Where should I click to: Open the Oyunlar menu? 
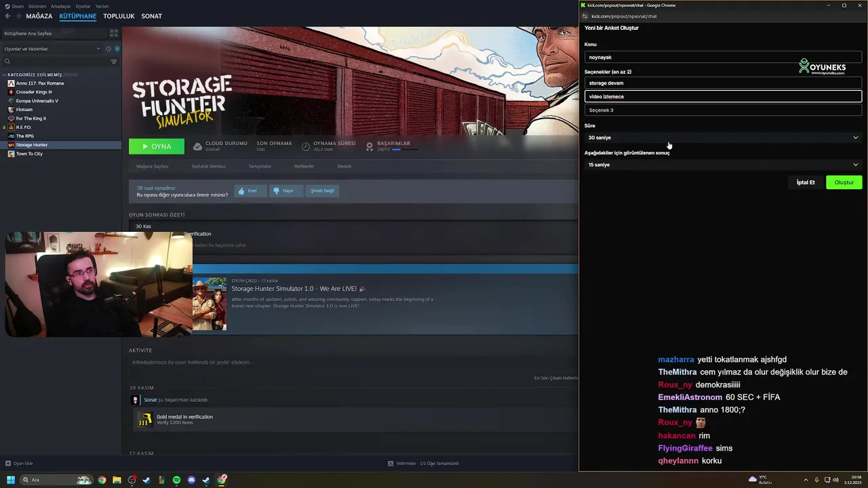pyautogui.click(x=83, y=6)
